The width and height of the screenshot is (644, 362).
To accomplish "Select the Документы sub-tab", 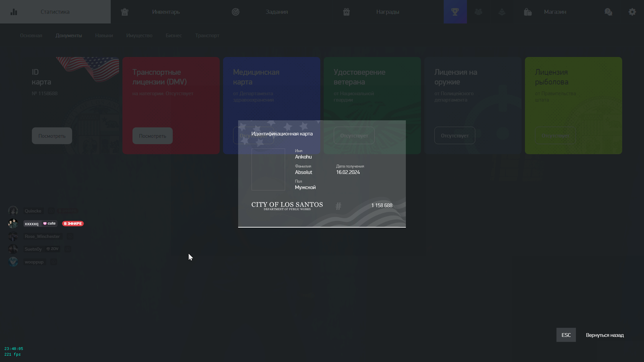I will coord(69,36).
